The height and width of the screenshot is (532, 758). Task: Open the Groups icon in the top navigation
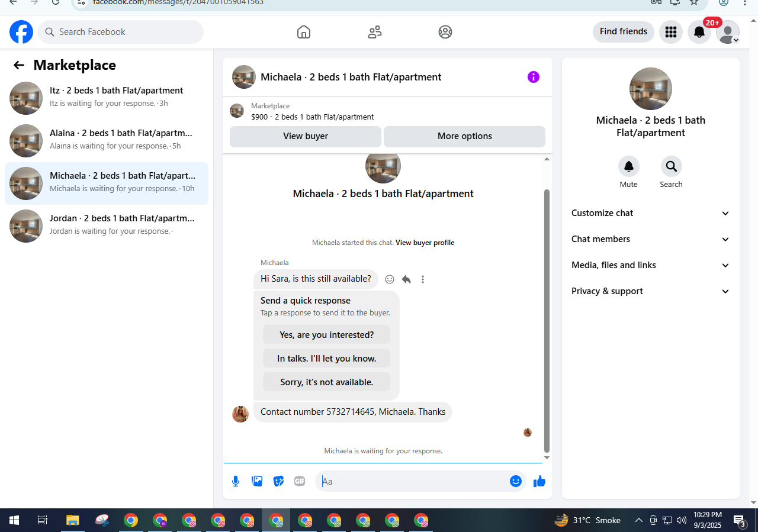(x=445, y=32)
